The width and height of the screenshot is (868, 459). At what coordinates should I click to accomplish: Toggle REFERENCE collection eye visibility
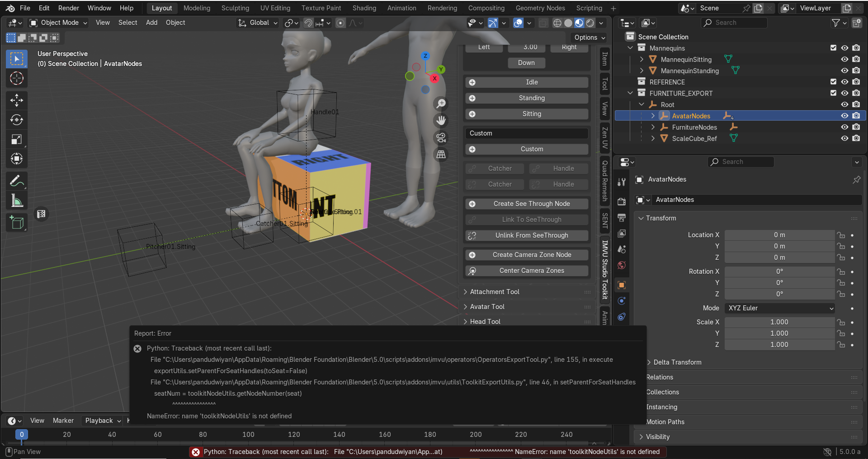point(844,82)
